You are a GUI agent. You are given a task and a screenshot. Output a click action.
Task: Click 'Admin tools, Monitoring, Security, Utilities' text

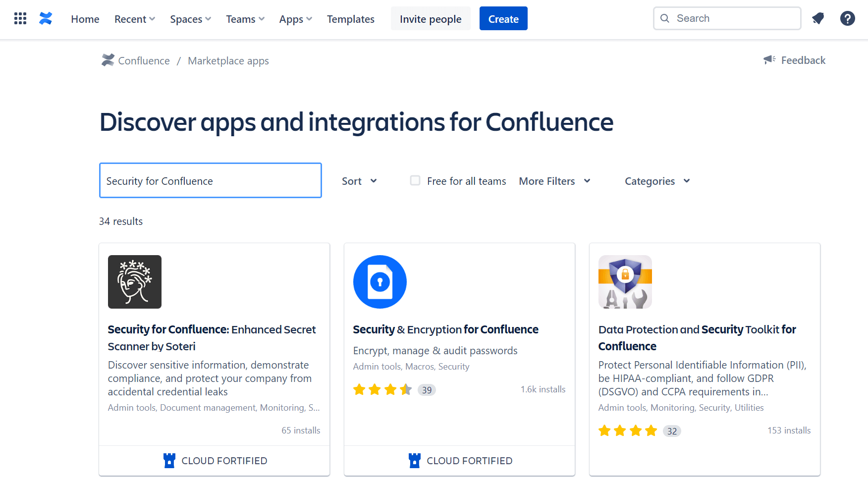coord(681,408)
